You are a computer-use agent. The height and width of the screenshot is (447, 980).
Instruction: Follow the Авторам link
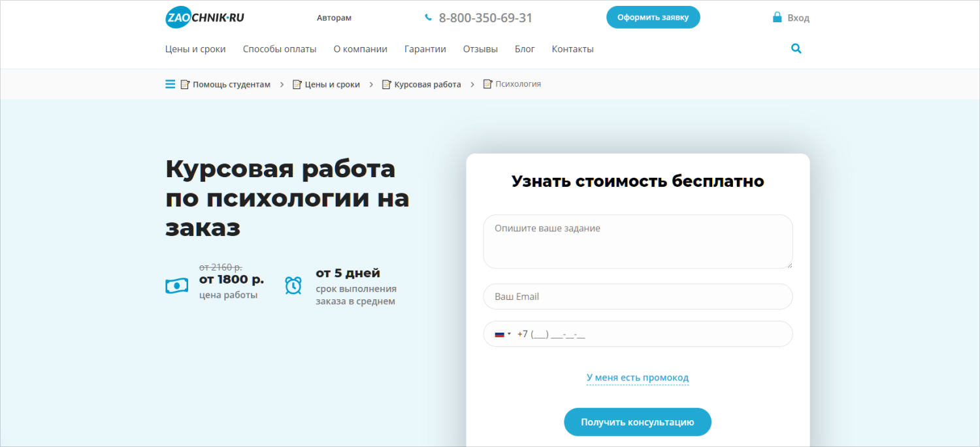tap(334, 18)
